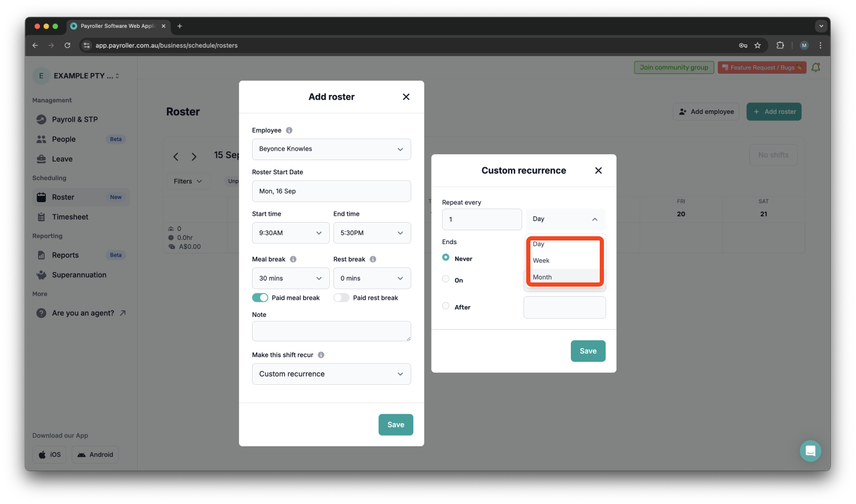856x504 pixels.
Task: Bookmark page with star icon
Action: pos(757,46)
